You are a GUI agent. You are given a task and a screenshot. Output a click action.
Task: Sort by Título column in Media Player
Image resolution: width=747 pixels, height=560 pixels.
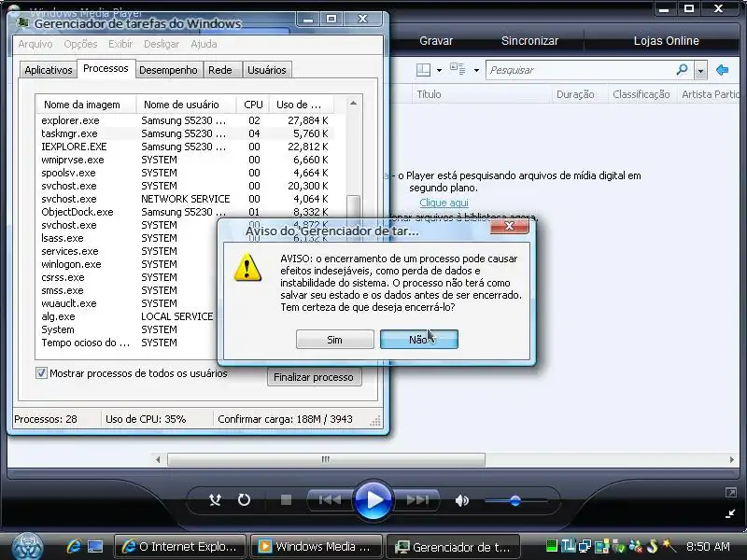point(481,94)
